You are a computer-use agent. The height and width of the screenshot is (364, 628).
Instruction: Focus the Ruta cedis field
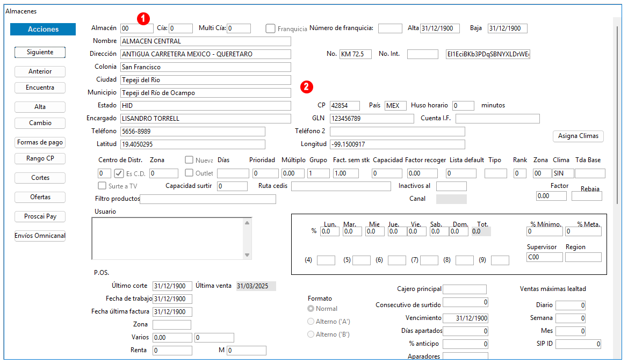point(341,186)
